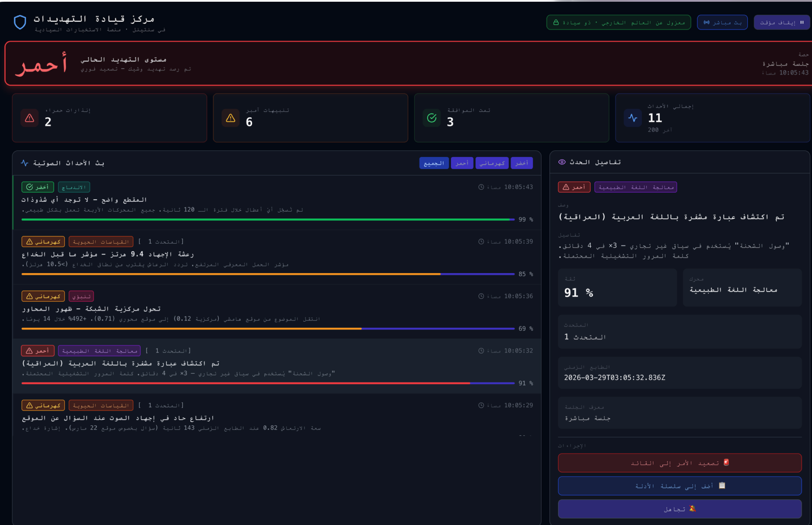Image resolution: width=812 pixels, height=525 pixels.
Task: Click clock icon next to 10:05:29
Action: coord(481,405)
